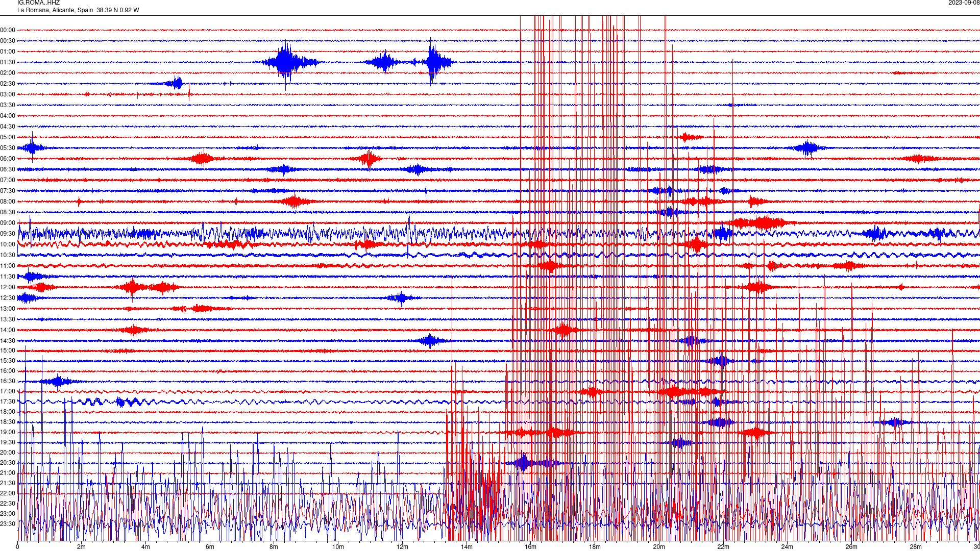The height and width of the screenshot is (551, 980).
Task: Select the 04:30 time row label
Action: pos(8,127)
